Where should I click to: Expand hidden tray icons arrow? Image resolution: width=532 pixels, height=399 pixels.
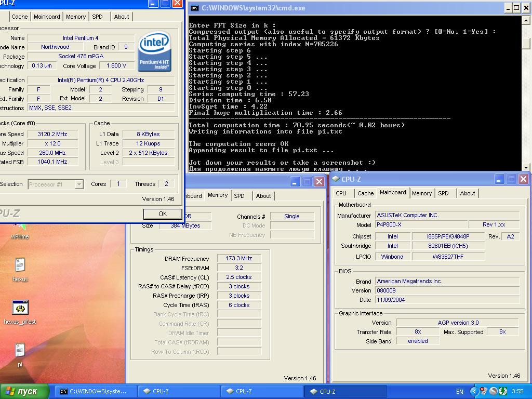[474, 392]
